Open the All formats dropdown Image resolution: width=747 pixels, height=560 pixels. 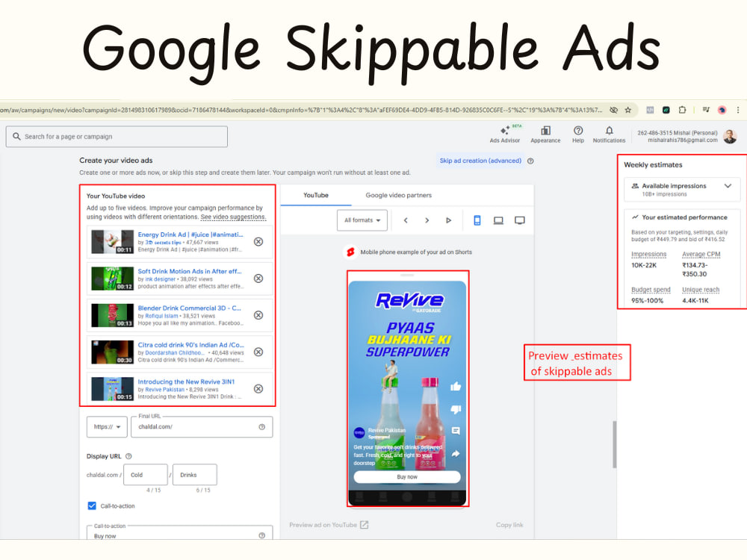[x=362, y=220]
